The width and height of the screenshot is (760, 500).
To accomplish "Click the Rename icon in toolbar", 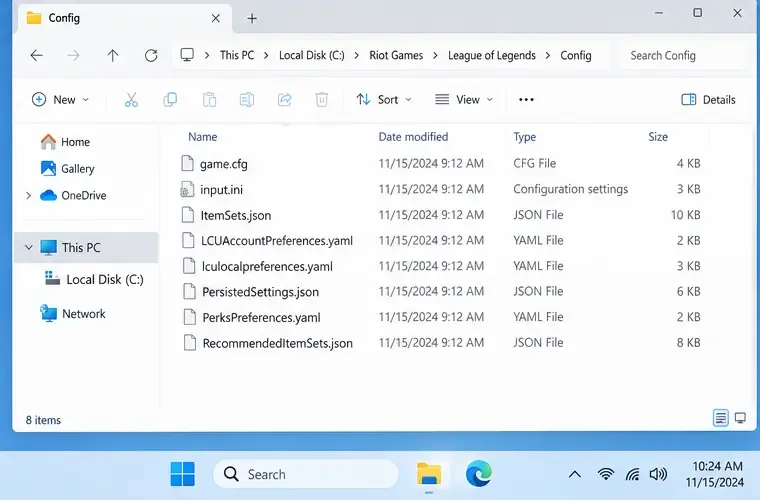I will click(247, 100).
